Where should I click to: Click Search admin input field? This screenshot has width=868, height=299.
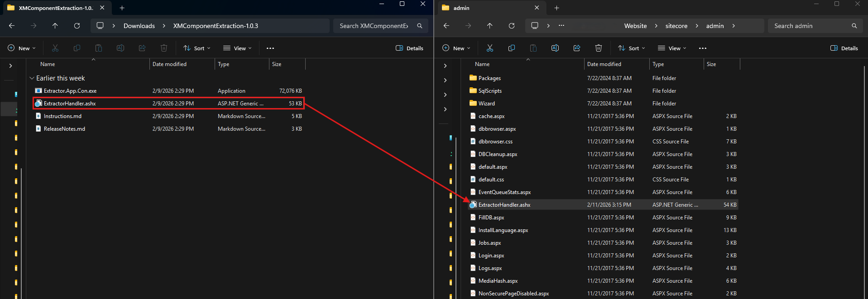(x=809, y=26)
